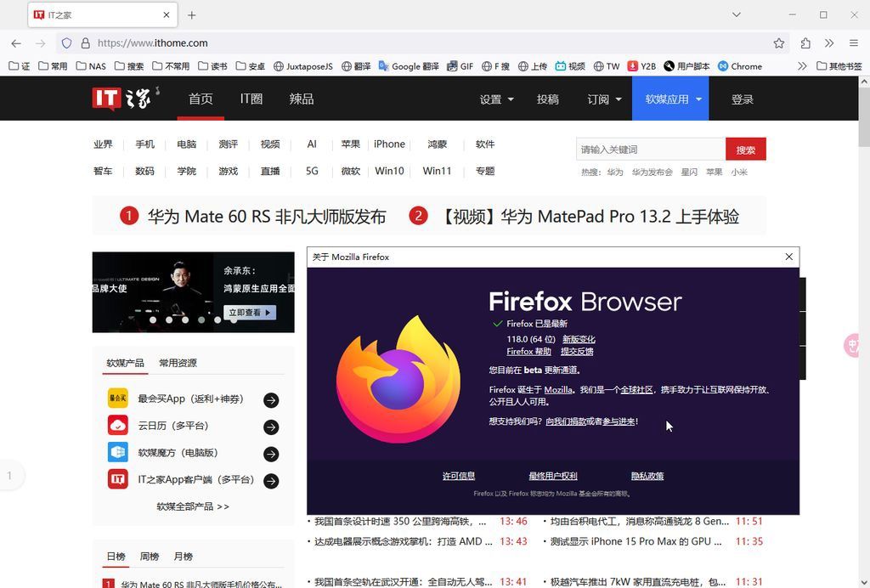870x588 pixels.
Task: Click the 云日历 app icon
Action: pos(117,426)
